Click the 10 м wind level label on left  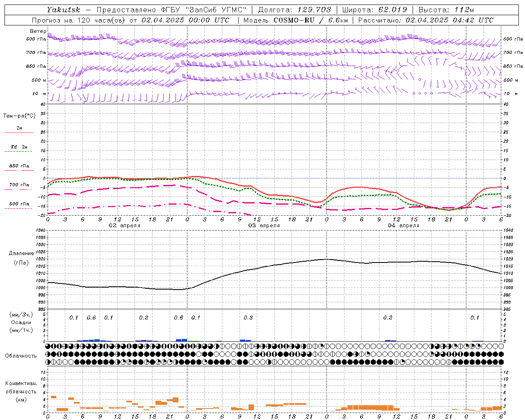pos(39,94)
